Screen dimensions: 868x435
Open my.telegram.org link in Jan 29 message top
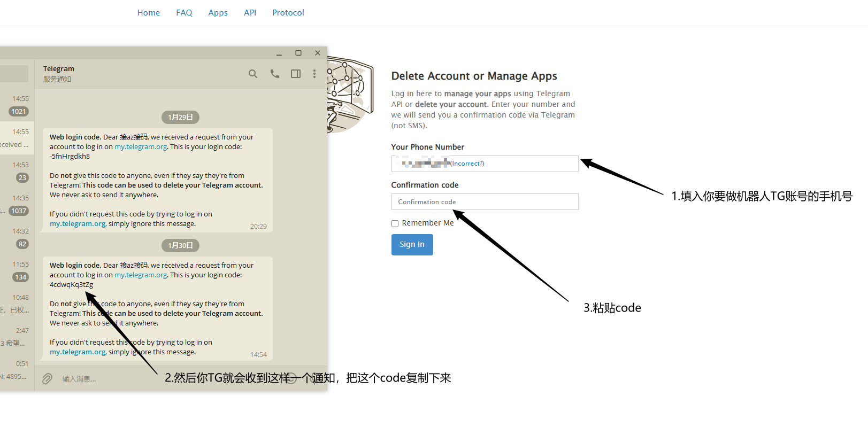[x=141, y=147]
